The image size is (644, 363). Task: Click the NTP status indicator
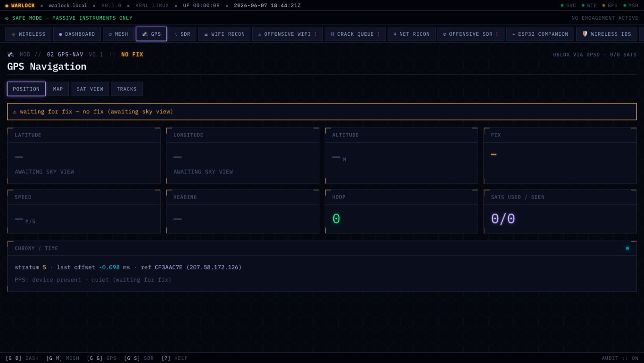pos(589,6)
